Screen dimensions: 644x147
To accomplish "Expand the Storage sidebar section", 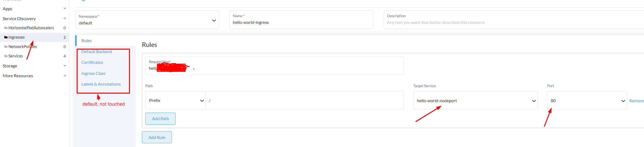I will pyautogui.click(x=64, y=66).
